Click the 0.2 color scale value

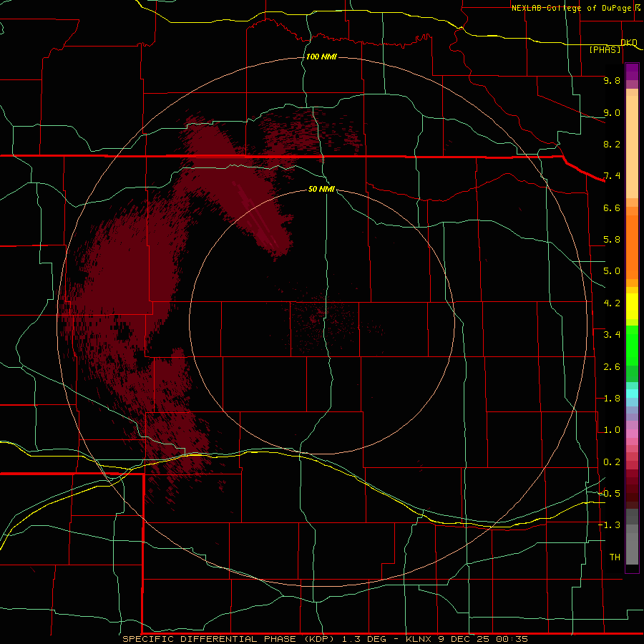coord(612,462)
